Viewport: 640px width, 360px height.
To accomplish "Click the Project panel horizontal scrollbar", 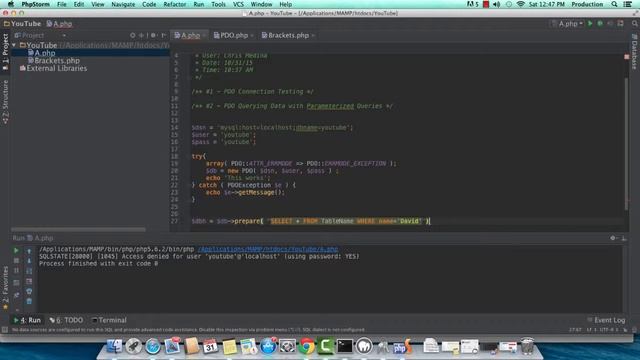I will pyautogui.click(x=78, y=229).
